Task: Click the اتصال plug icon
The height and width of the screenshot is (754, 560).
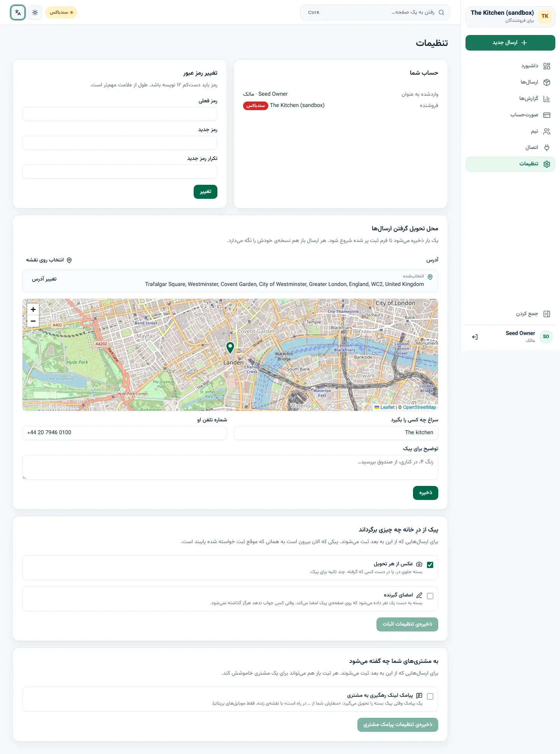Action: point(547,148)
